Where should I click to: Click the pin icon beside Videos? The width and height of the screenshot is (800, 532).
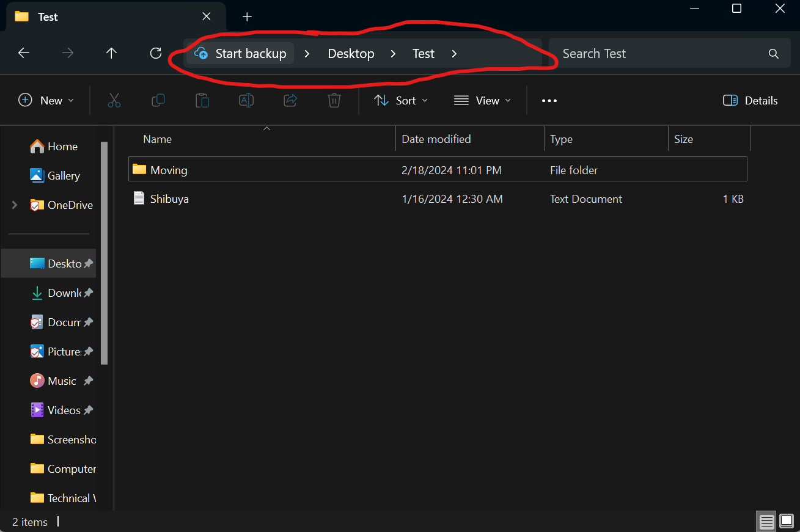[x=89, y=410]
